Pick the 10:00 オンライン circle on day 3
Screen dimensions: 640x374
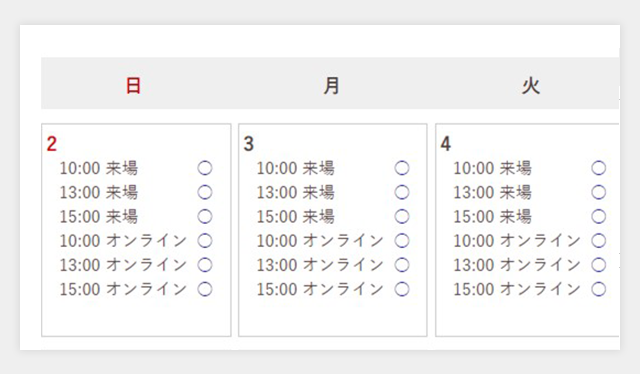(x=402, y=241)
